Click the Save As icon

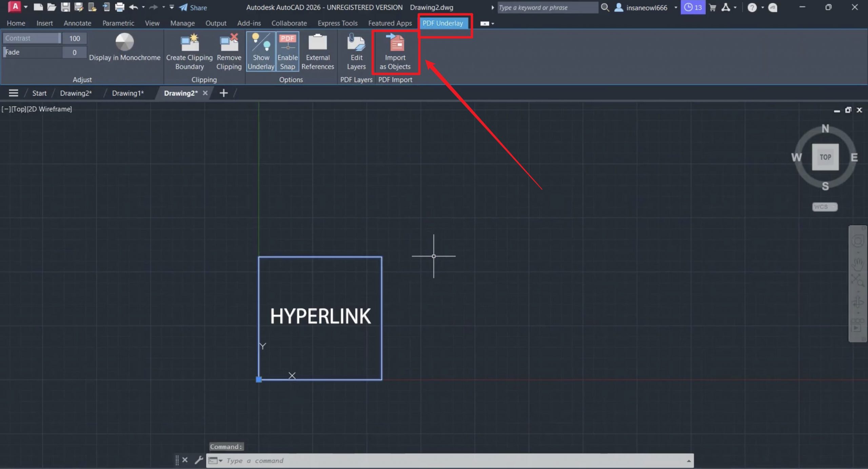pos(79,7)
